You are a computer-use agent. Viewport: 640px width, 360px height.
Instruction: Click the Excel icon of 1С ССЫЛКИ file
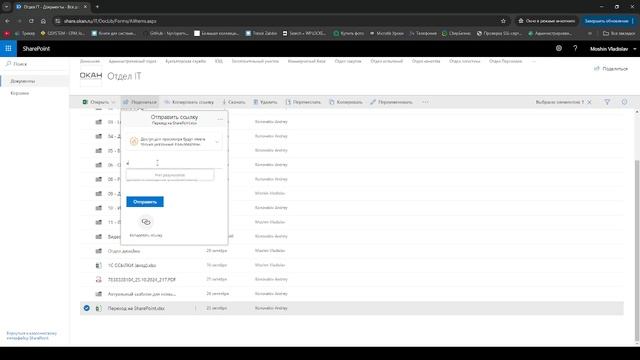(x=98, y=265)
